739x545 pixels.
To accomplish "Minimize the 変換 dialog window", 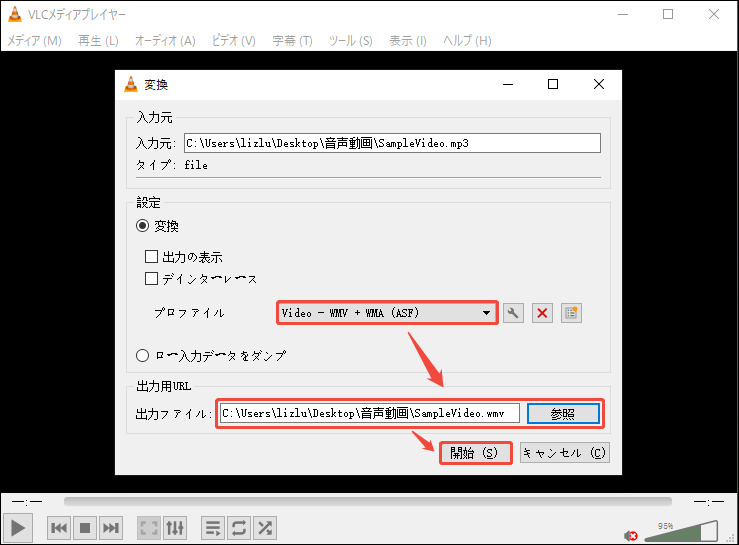I will [x=508, y=84].
